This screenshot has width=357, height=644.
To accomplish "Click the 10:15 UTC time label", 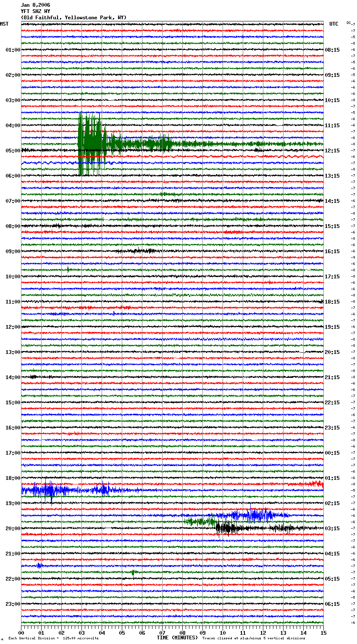I will (x=332, y=100).
